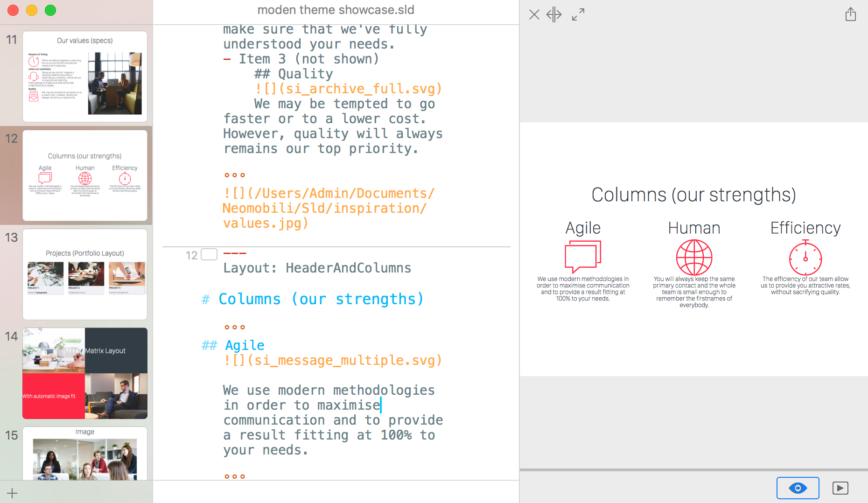Select slide 15 'Image' thumbnail

[x=85, y=454]
